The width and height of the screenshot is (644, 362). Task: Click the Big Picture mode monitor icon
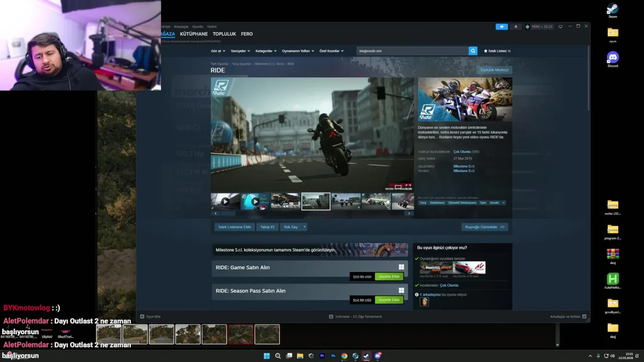[x=560, y=27]
